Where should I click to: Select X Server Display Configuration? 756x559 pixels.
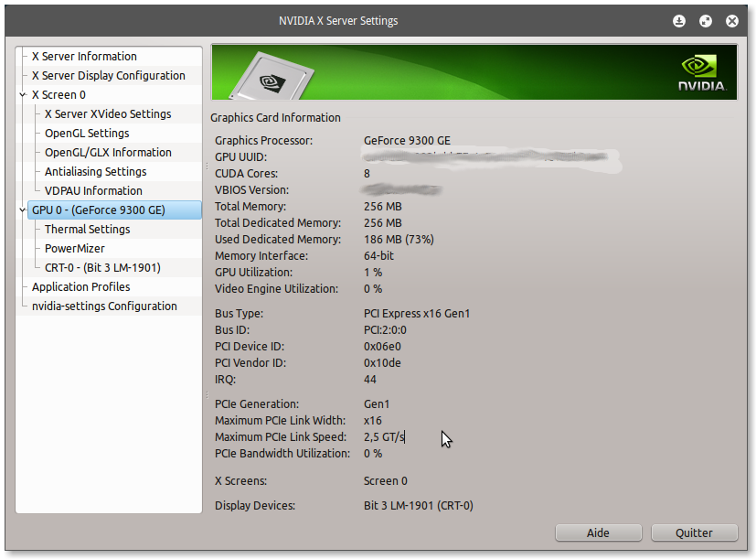(x=109, y=76)
